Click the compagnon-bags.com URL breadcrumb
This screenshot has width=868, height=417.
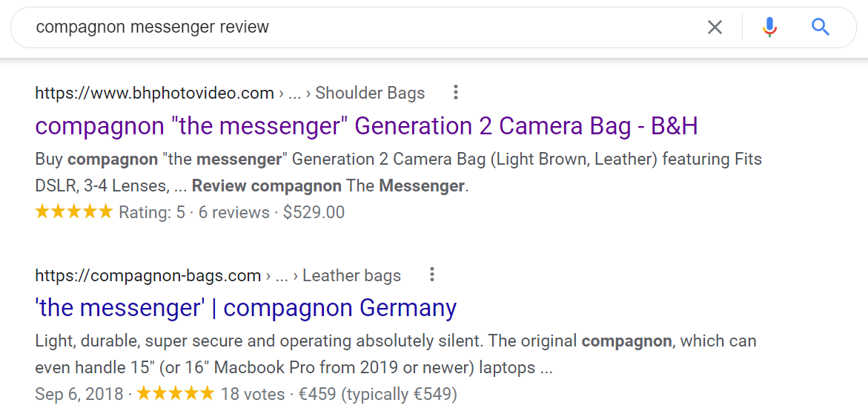click(148, 275)
